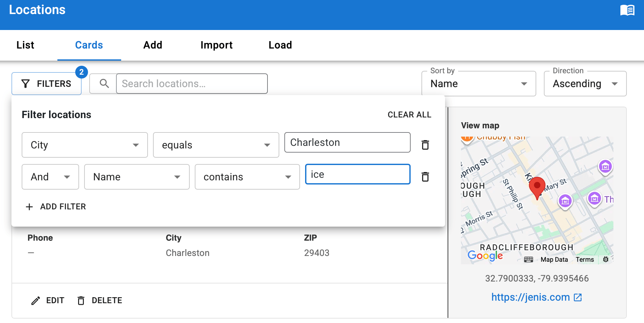Open the Name field dropdown
Screen dimensions: 644x323
pyautogui.click(x=137, y=177)
